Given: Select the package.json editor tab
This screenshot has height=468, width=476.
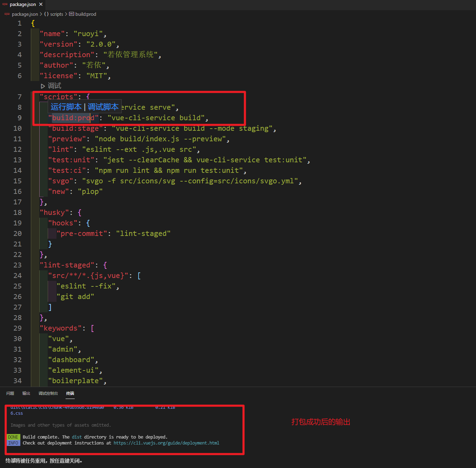Looking at the screenshot, I should (23, 5).
